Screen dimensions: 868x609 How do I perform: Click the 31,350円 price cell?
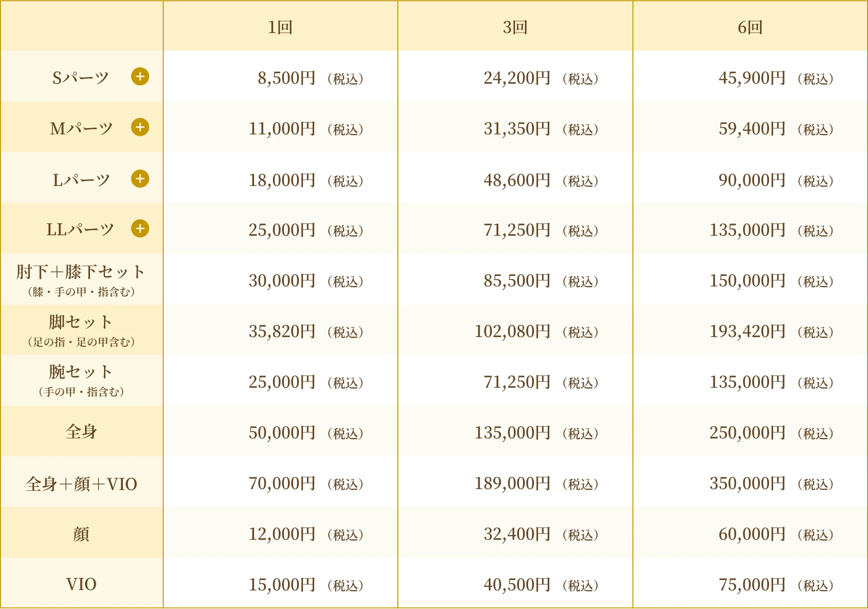click(x=517, y=128)
